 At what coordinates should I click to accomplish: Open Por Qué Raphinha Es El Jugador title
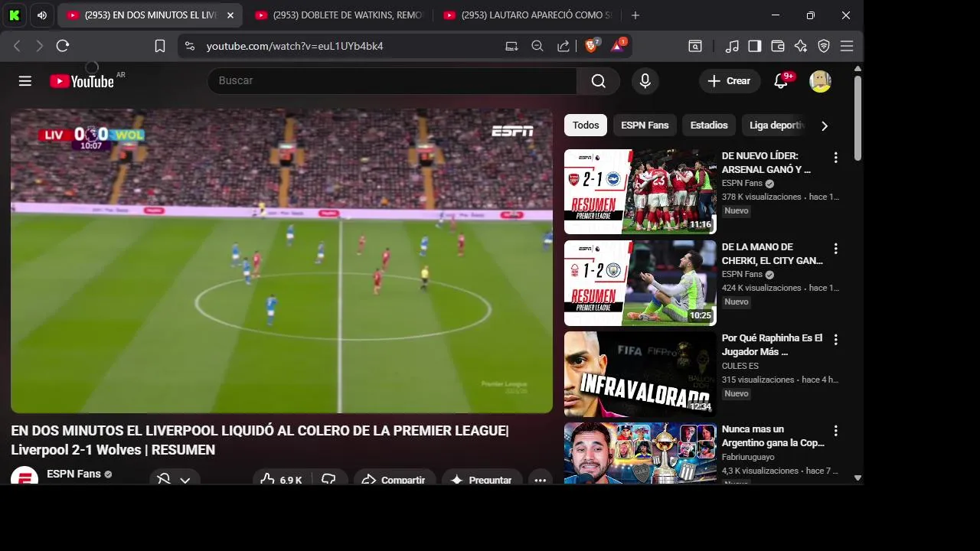(772, 345)
